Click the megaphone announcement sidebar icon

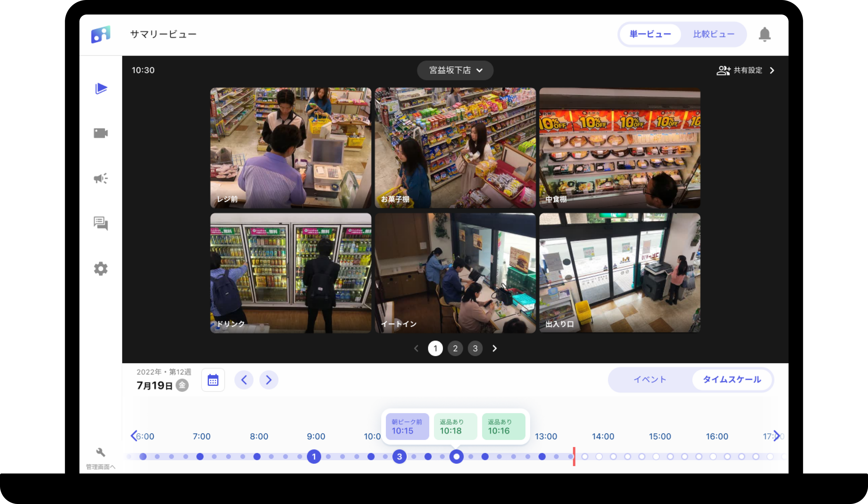click(101, 178)
